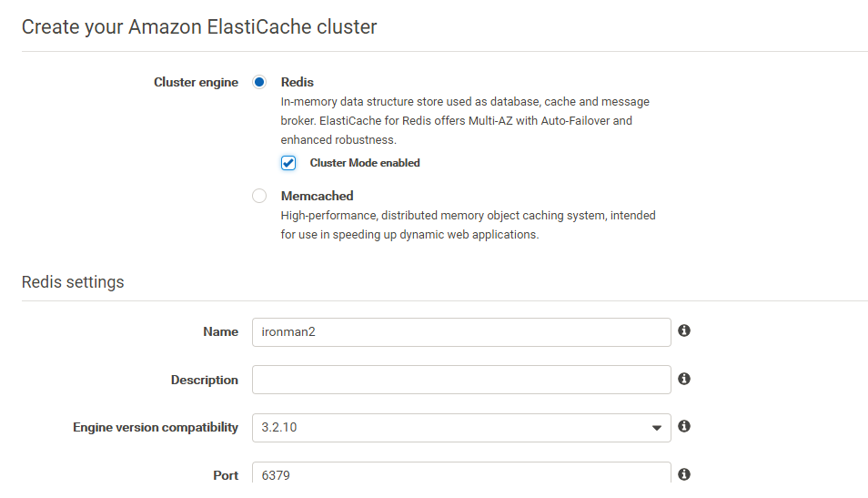This screenshot has height=498, width=868.
Task: Open the Engine version compatibility dropdown
Action: point(460,427)
